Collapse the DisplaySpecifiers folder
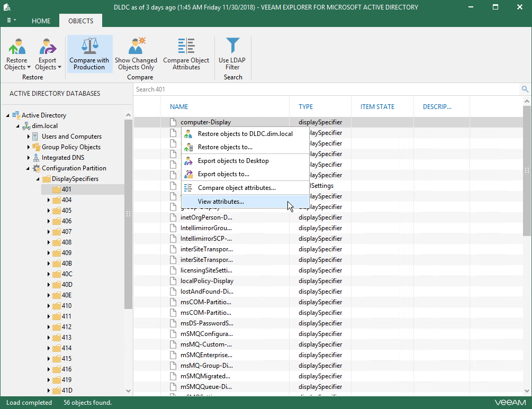532x409 pixels. click(38, 179)
